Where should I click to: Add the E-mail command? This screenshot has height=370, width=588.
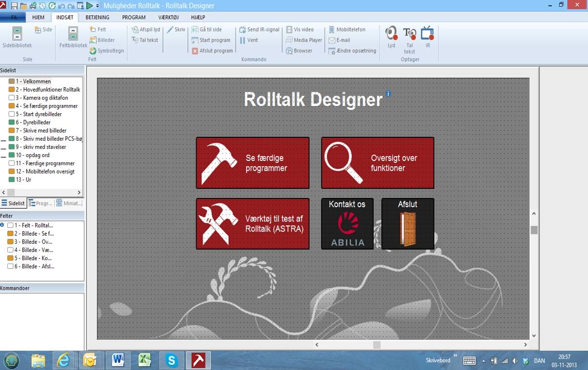(x=339, y=40)
